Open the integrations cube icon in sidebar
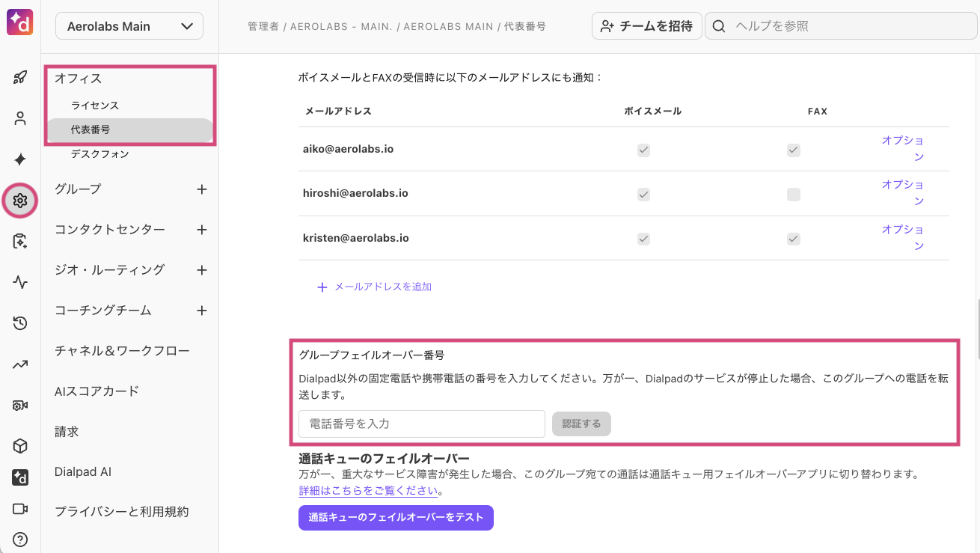Image resolution: width=980 pixels, height=553 pixels. pos(19,446)
